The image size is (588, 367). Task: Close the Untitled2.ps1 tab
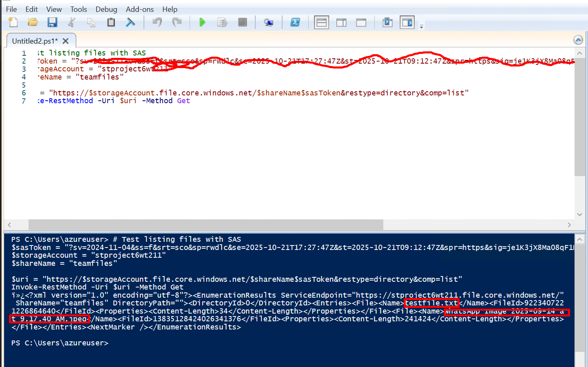[x=66, y=41]
